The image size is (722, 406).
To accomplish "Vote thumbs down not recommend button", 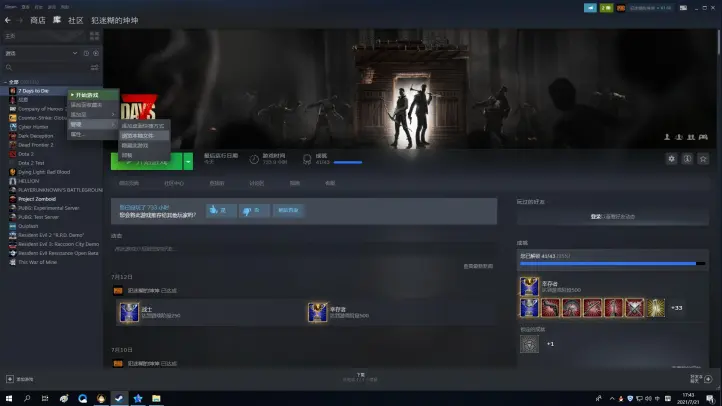I will click(254, 210).
